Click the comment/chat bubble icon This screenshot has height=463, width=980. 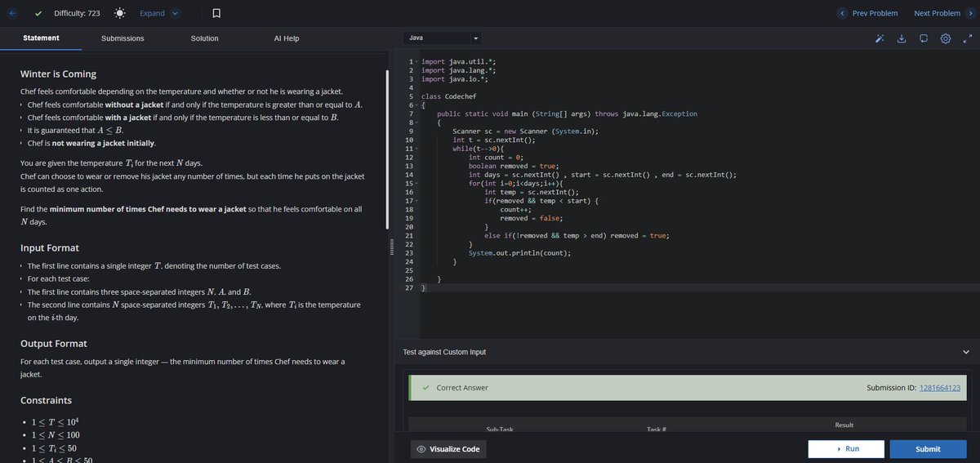pyautogui.click(x=924, y=38)
